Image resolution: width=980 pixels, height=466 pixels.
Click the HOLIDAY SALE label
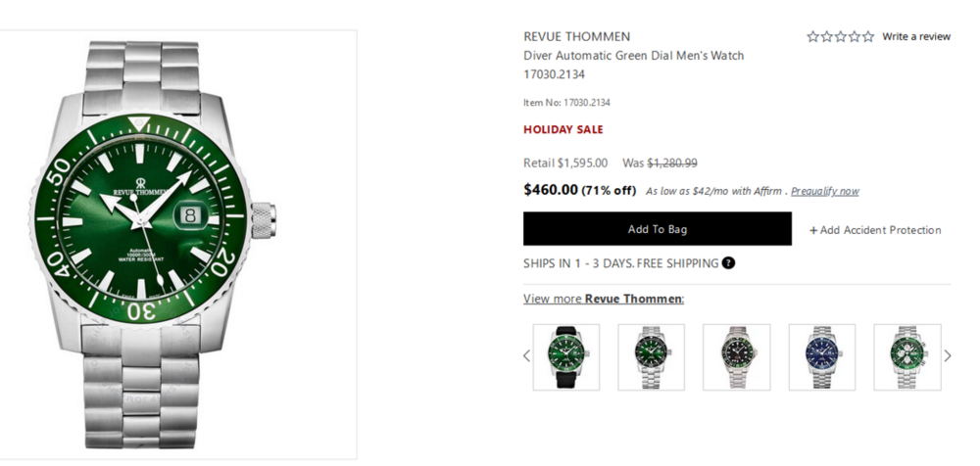563,129
